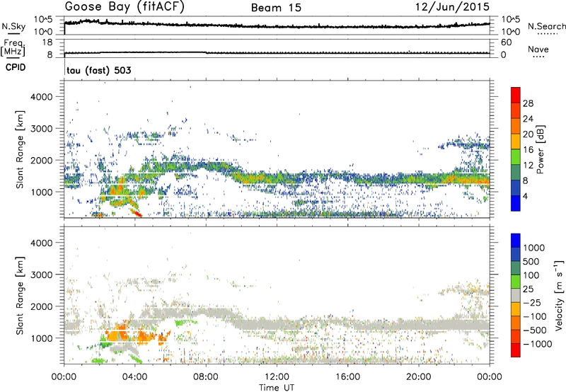Click the dotted line sample under Nave
Screen dimensions: 566x392
click(538, 57)
